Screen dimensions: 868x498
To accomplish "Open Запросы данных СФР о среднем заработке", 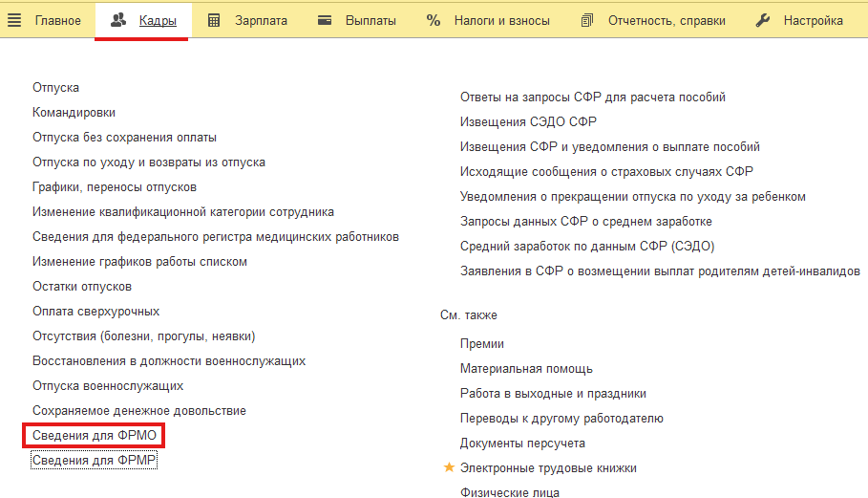I will click(x=585, y=222).
